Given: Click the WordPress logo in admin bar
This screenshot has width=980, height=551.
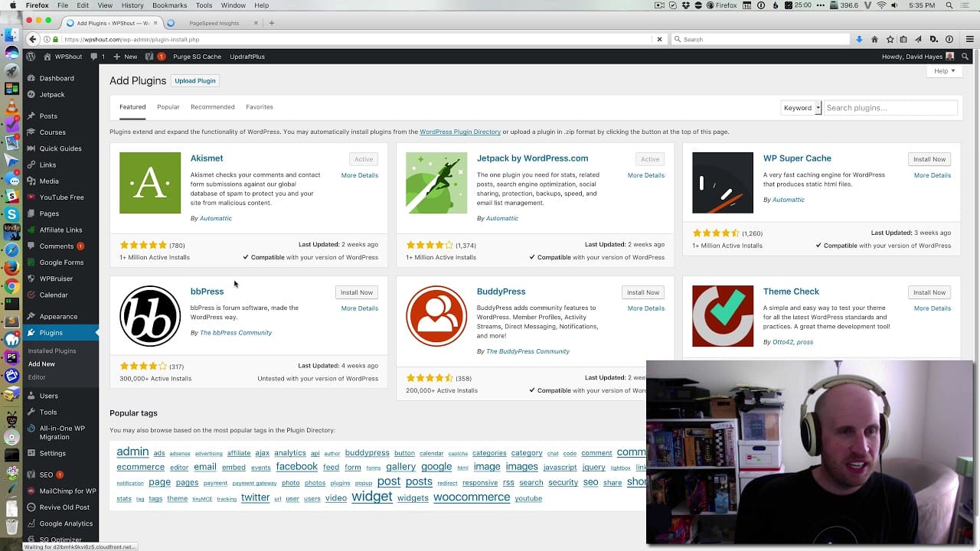Looking at the screenshot, I should pos(31,57).
